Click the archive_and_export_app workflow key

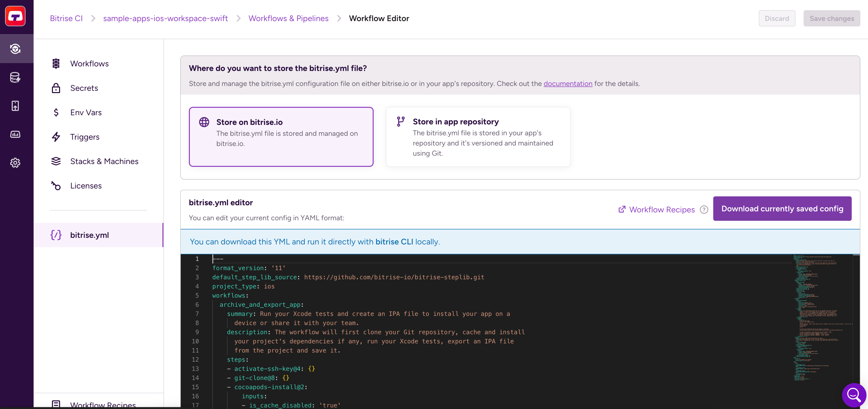(x=260, y=305)
